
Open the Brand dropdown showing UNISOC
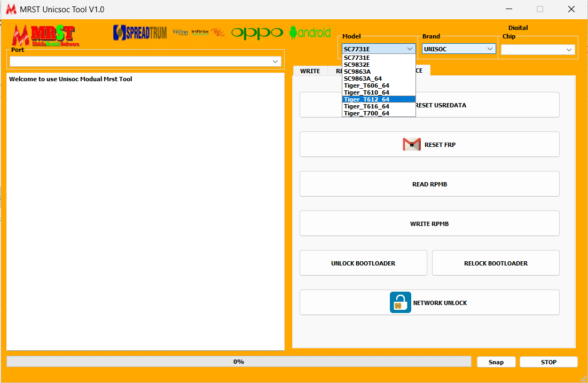pyautogui.click(x=490, y=49)
